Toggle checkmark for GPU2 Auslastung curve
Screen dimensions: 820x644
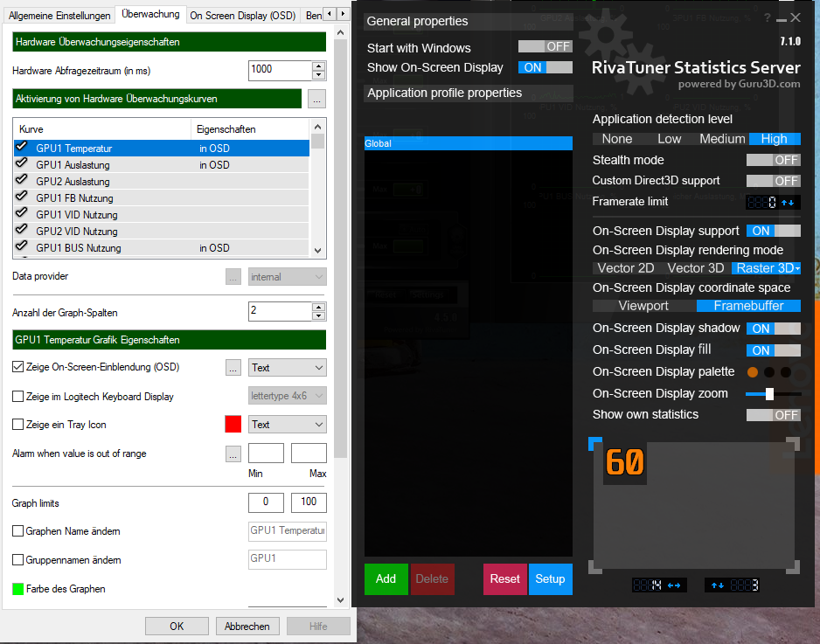[22, 180]
